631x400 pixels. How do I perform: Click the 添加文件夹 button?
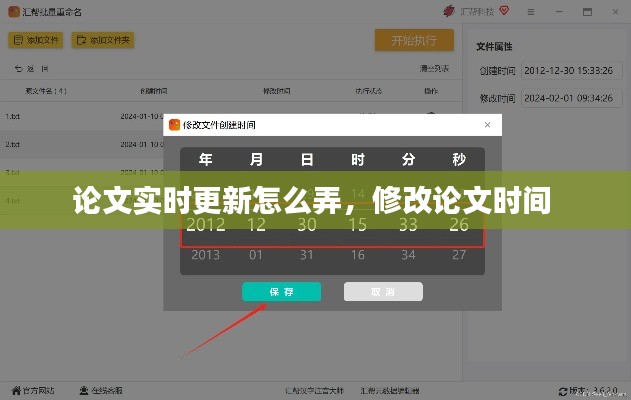click(x=105, y=41)
